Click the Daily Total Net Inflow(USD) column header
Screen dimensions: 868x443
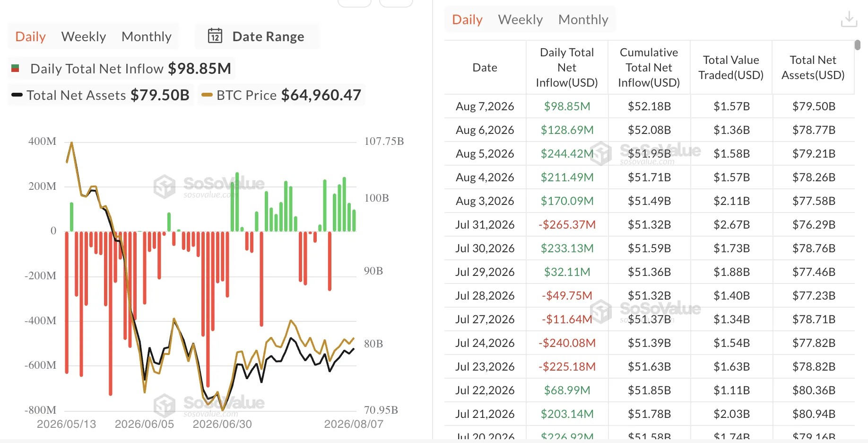[567, 68]
